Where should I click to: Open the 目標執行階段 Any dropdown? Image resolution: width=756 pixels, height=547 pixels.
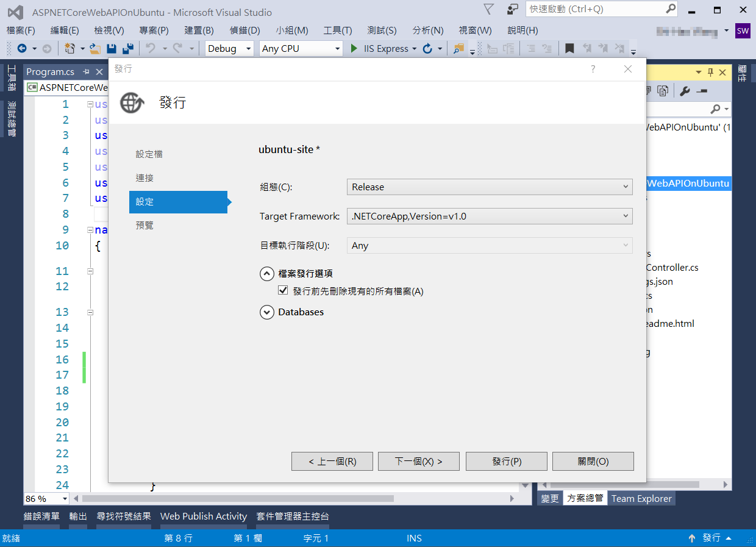(x=490, y=245)
